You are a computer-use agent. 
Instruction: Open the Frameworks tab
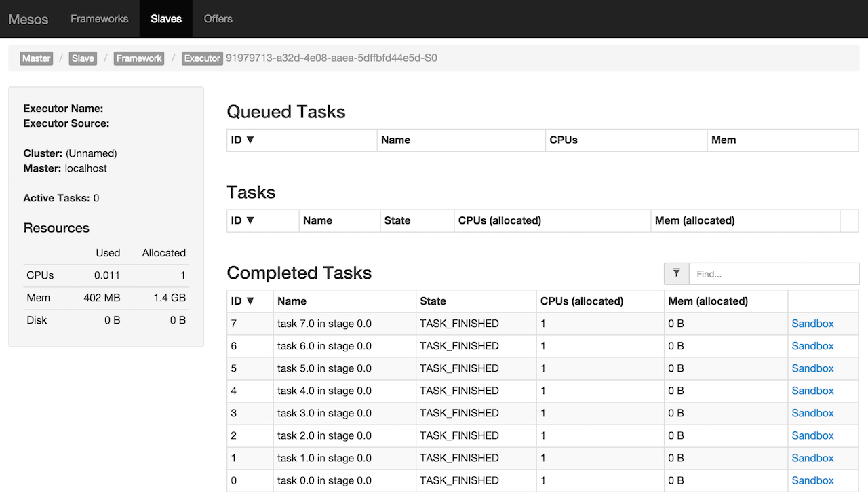pyautogui.click(x=99, y=19)
